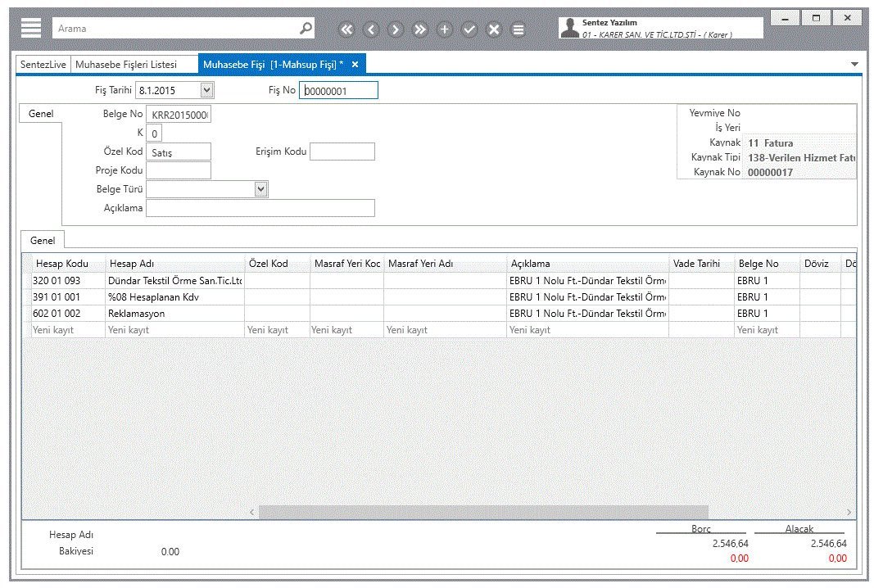Click the horizontal scrollbar left arrow
This screenshot has width=874, height=588.
click(x=252, y=512)
